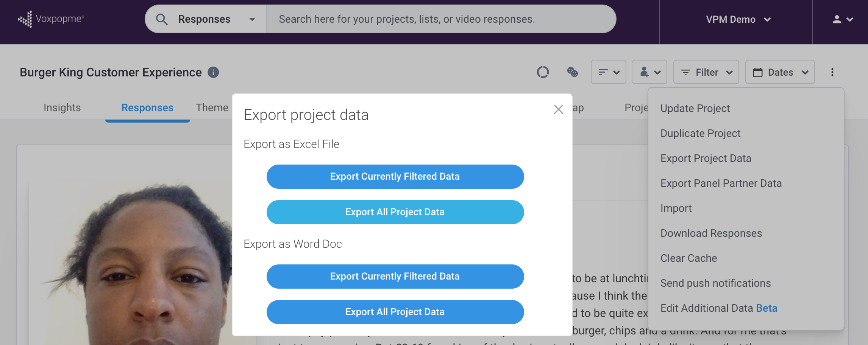868x345 pixels.
Task: Open the user profile menu
Action: coord(843,19)
